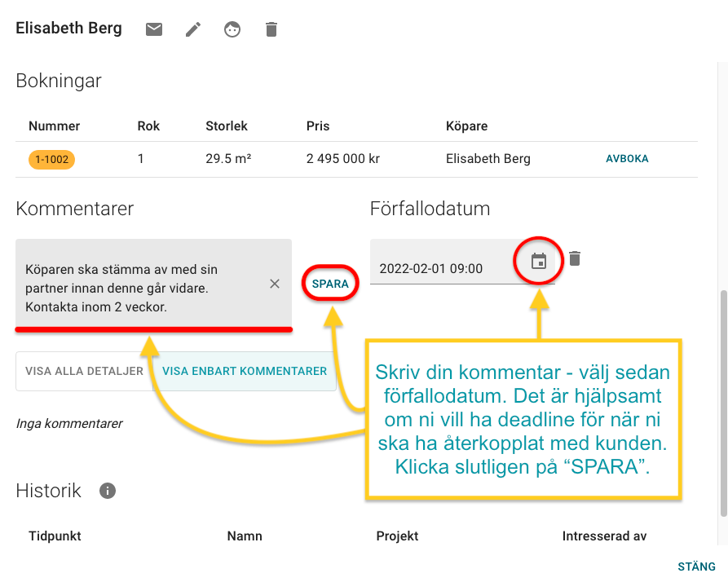Viewport: 728px width, 582px height.
Task: Open email compose via the envelope icon
Action: [153, 29]
